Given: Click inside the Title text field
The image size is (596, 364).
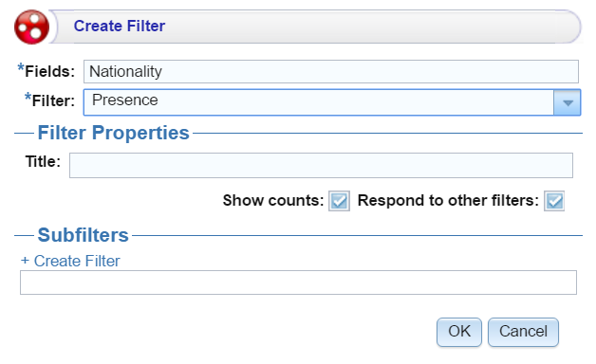Looking at the screenshot, I should [321, 165].
